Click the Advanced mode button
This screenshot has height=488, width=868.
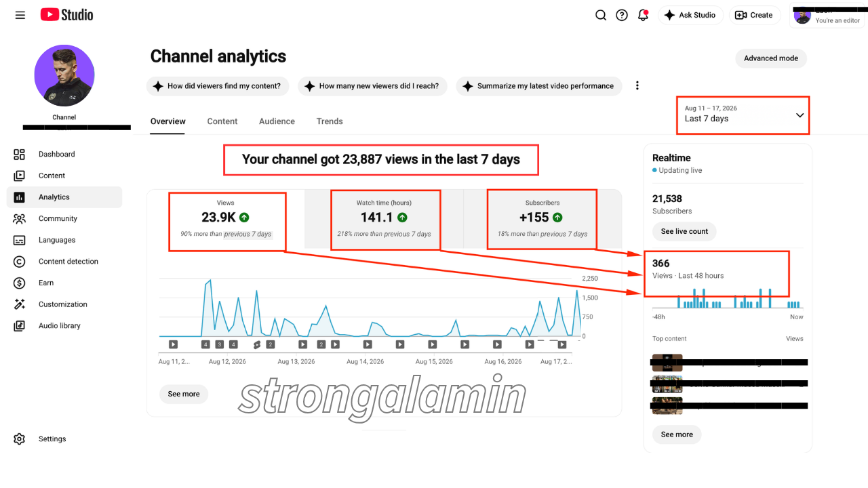[x=771, y=58]
